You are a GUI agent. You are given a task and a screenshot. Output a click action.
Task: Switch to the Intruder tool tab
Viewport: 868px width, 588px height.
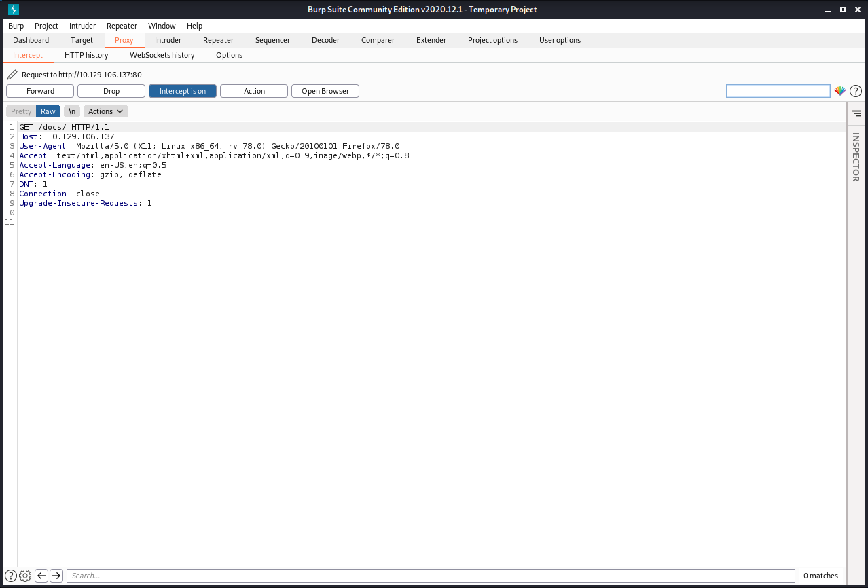(x=168, y=40)
